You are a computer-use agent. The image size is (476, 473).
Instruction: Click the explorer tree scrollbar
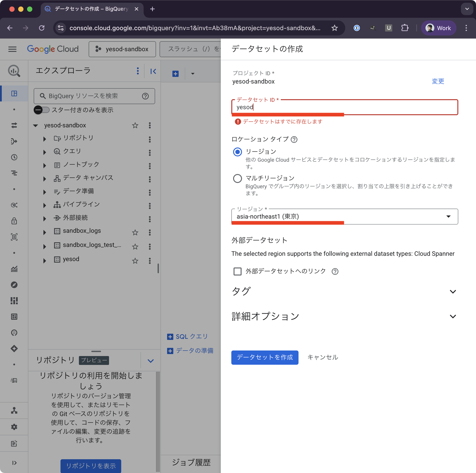[158, 268]
